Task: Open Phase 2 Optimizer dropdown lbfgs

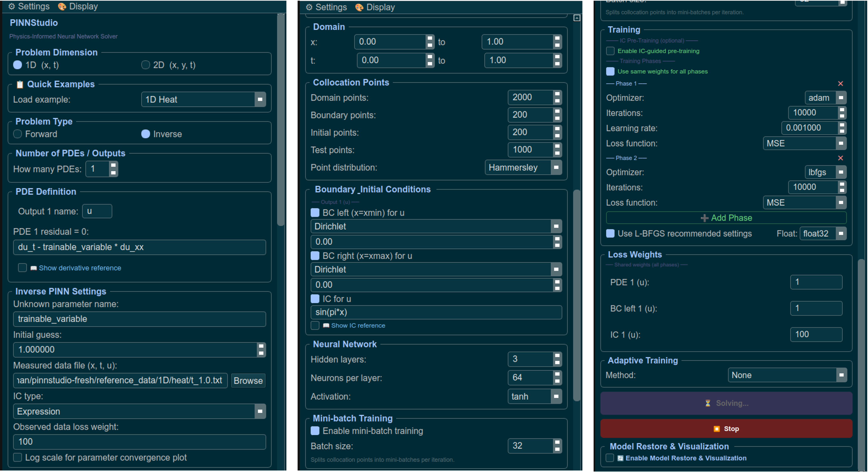Action: 826,172
